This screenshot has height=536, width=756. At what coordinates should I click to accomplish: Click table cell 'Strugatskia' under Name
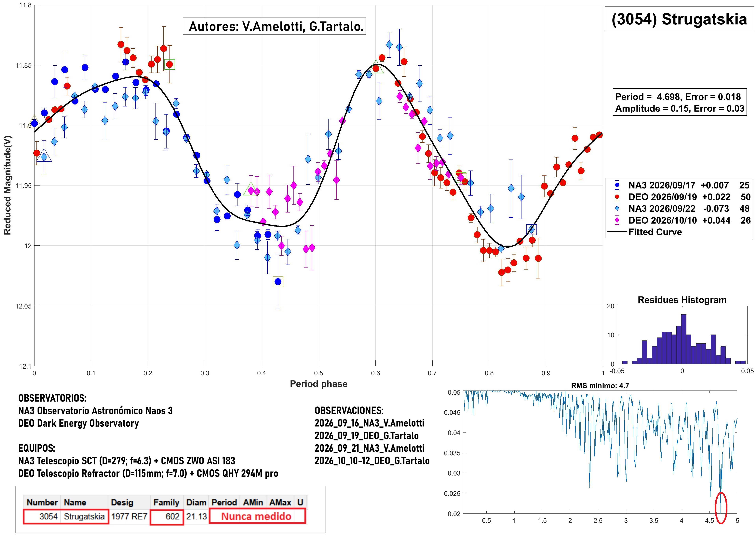(x=84, y=516)
